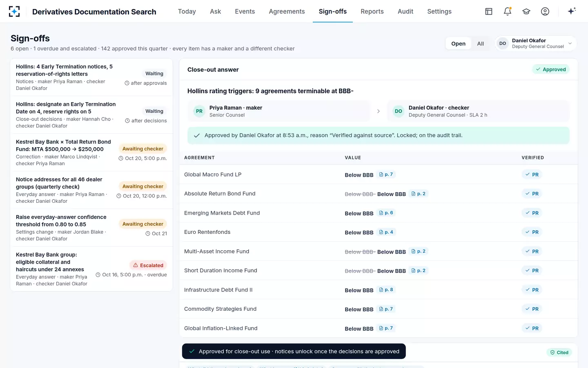Viewport: 588px width, 368px height.
Task: Open page 4 citation for Euro Rentenfonds
Action: (386, 232)
